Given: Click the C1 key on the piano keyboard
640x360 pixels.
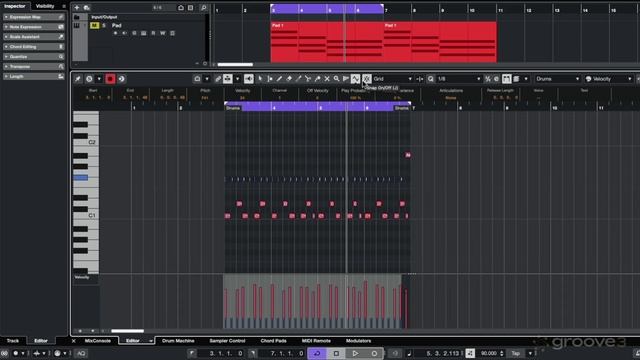Looking at the screenshot, I should (86, 215).
